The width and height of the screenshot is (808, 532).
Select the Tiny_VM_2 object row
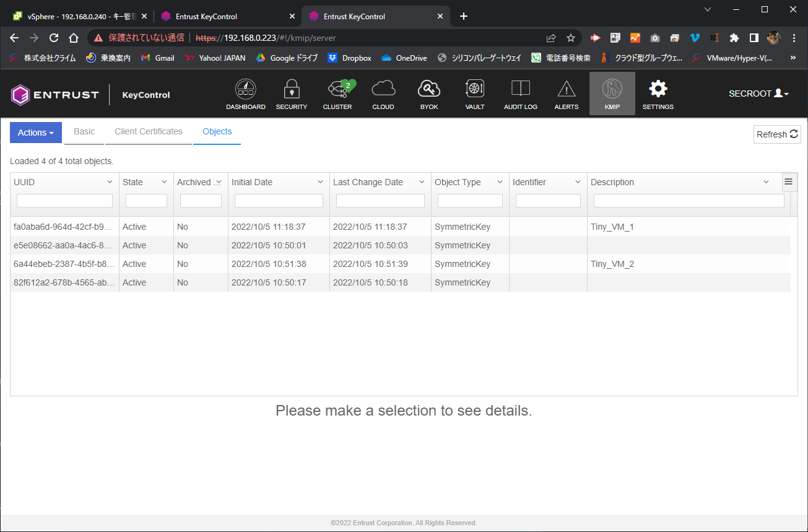pos(400,264)
